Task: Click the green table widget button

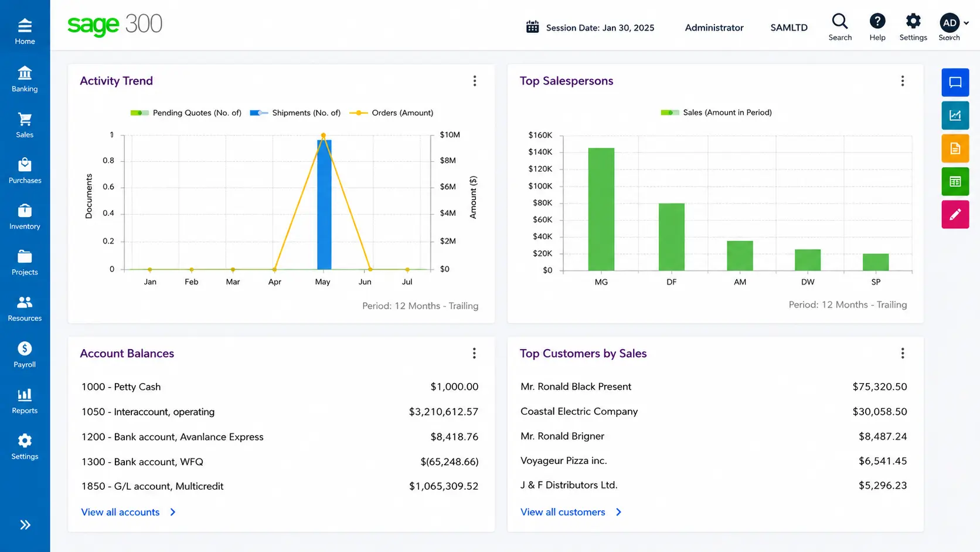Action: 955,181
